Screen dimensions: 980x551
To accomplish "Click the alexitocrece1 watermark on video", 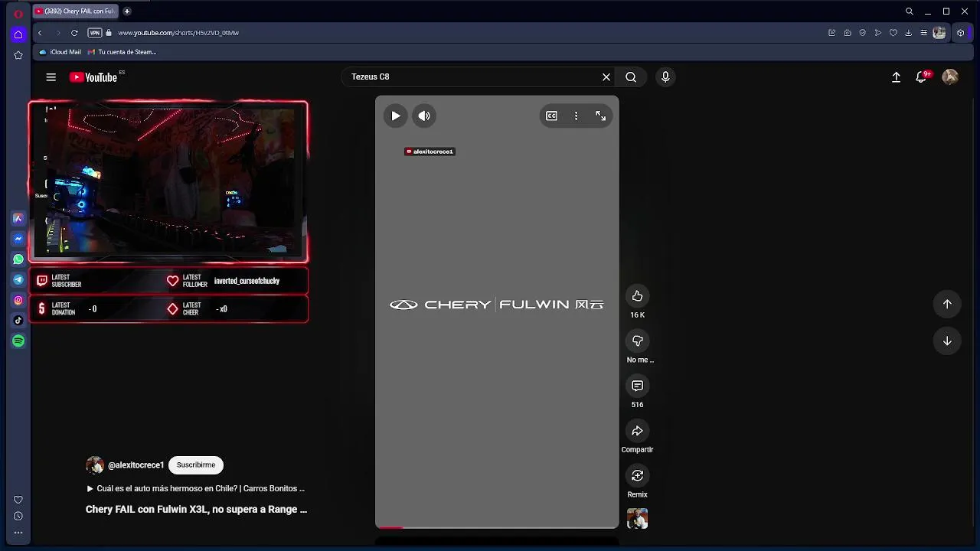I will tap(430, 152).
